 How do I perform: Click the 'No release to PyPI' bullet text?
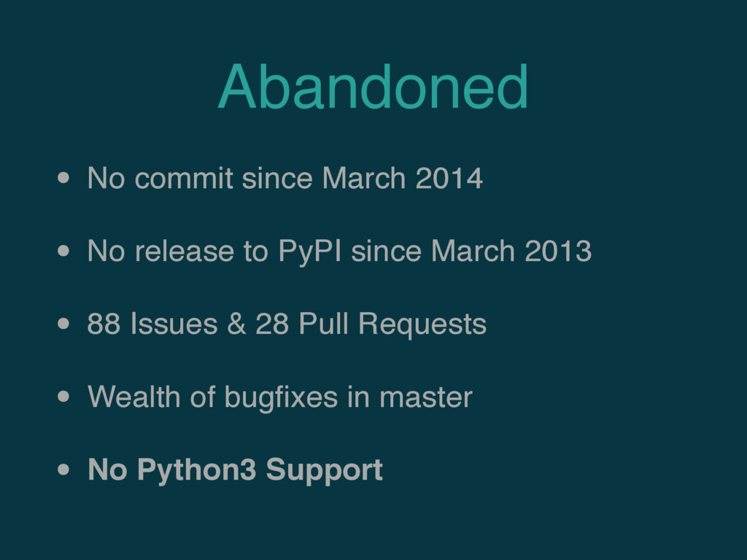click(339, 251)
